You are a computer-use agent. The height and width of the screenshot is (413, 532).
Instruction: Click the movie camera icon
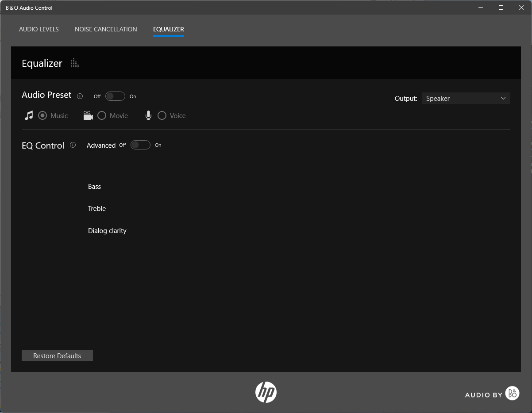point(88,116)
